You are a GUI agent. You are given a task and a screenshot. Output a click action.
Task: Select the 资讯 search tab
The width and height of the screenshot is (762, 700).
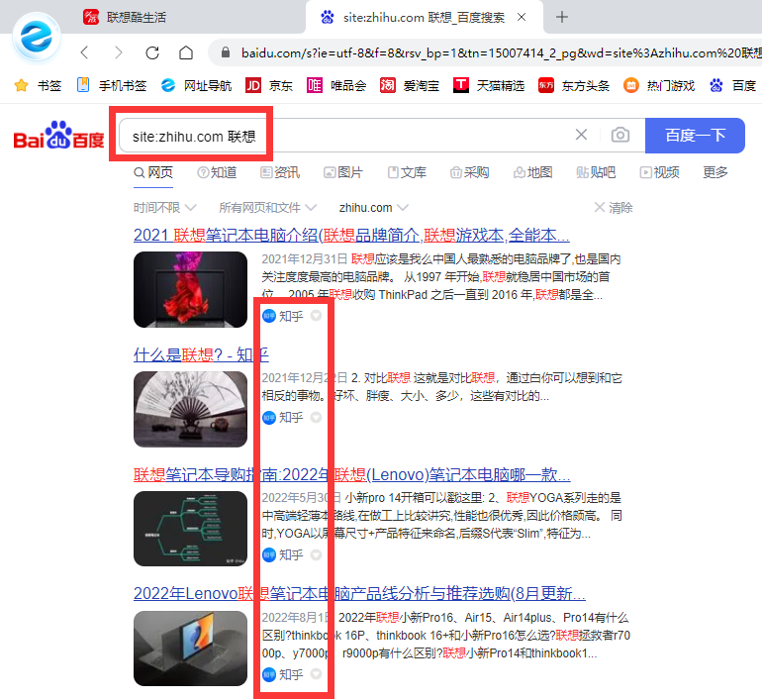(x=280, y=172)
